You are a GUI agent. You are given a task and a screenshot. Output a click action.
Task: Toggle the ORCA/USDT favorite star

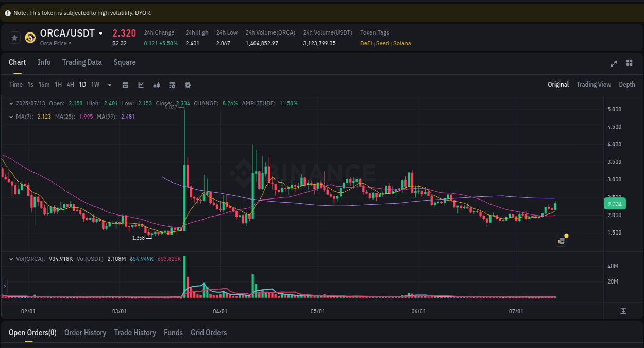pyautogui.click(x=14, y=37)
